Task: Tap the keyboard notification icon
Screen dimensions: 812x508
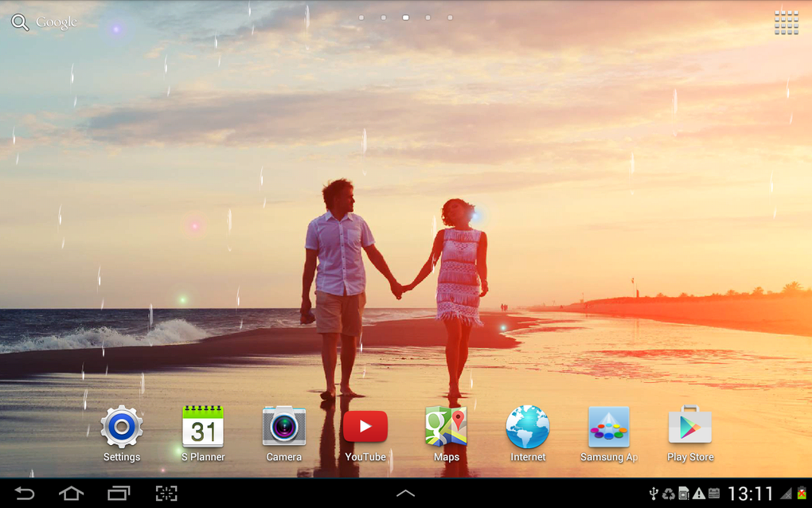Action: coord(714,494)
